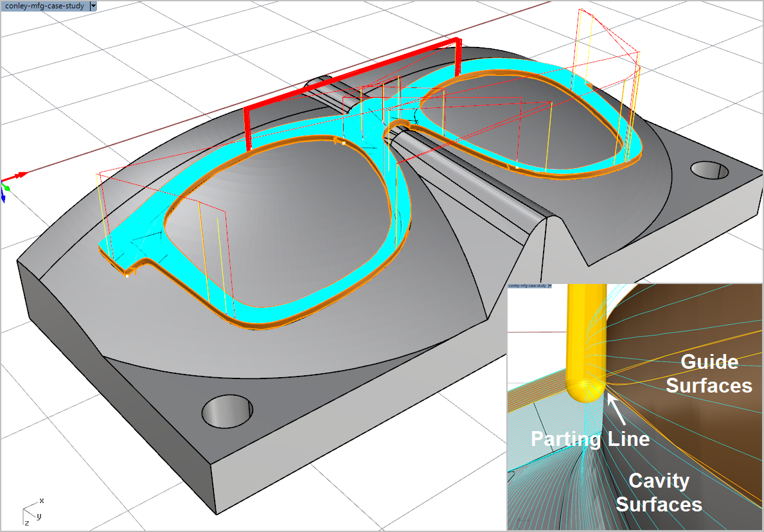
Task: Select the blue Z-axis arrow of origin gizmo
Action: (3, 197)
